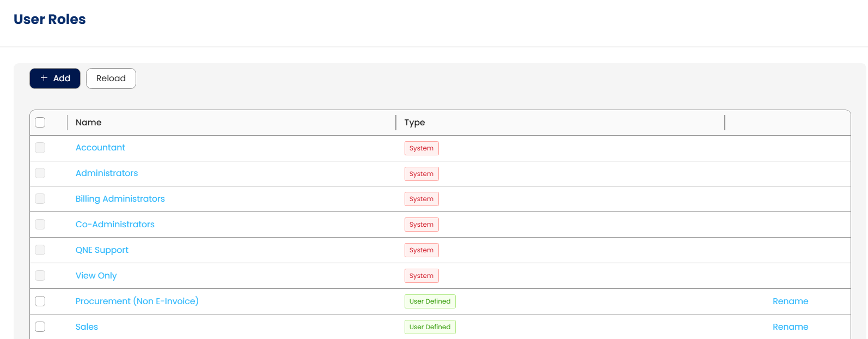868x339 pixels.
Task: Toggle the select-all checkbox in header
Action: click(40, 123)
